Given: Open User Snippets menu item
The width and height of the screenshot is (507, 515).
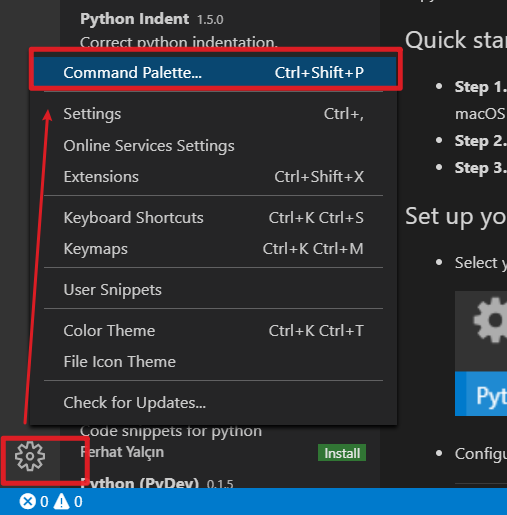Looking at the screenshot, I should point(214,290).
